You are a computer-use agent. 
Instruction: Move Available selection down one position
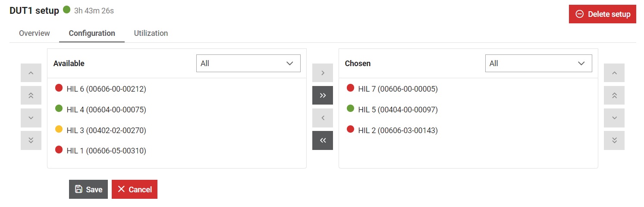31,118
